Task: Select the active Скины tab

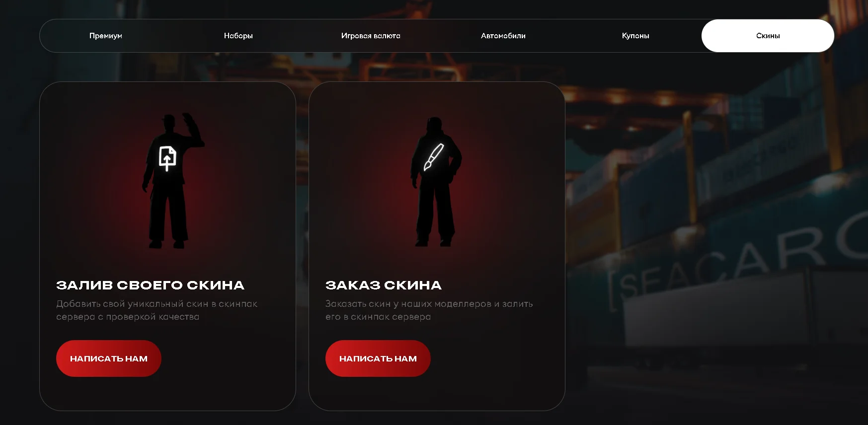Action: pos(768,36)
